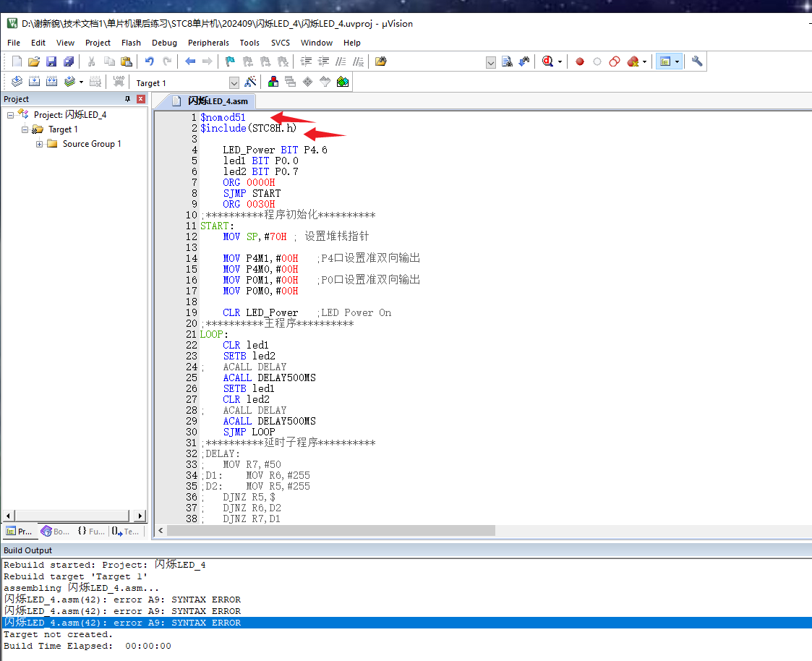Screen dimensions: 812x661
Task: Click the Rebuild all target files icon
Action: [x=52, y=82]
